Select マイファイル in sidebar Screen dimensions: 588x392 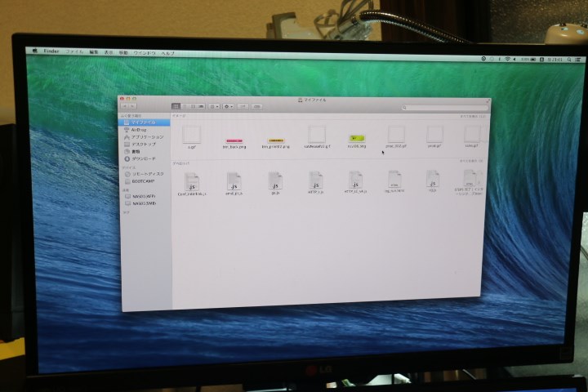pos(145,122)
